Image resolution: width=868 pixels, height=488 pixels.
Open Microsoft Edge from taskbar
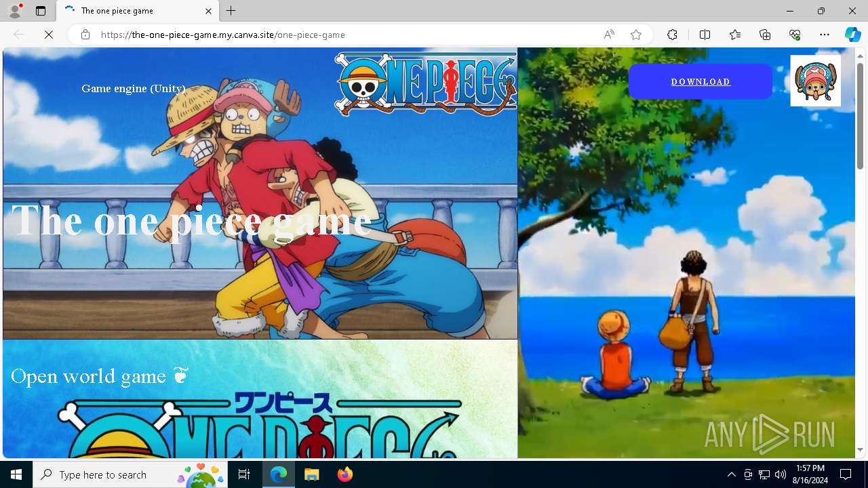pyautogui.click(x=279, y=474)
